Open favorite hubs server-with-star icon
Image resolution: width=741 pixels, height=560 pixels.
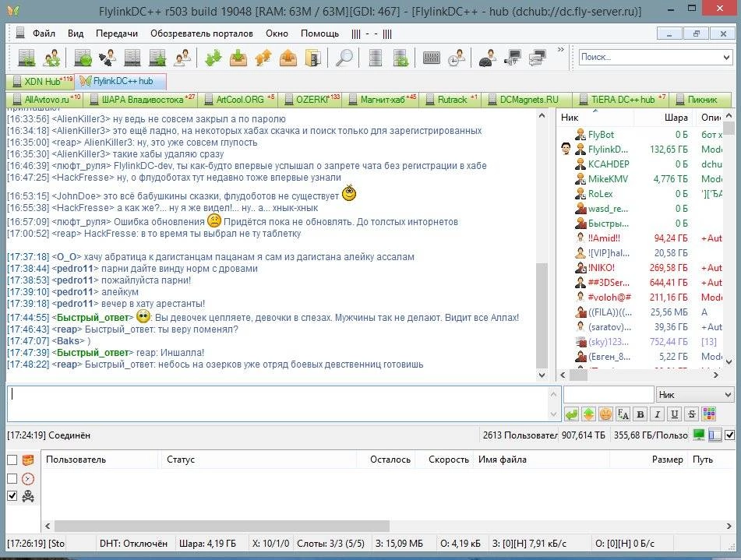point(157,58)
